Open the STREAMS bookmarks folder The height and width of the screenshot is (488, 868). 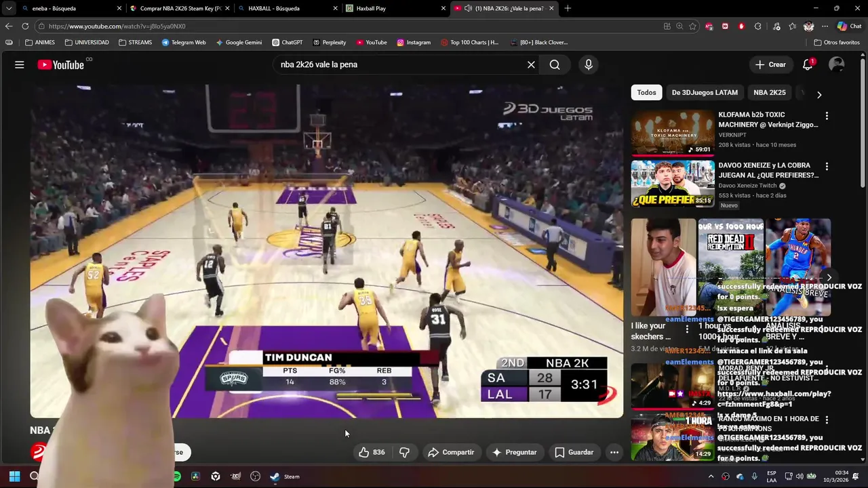(x=135, y=42)
